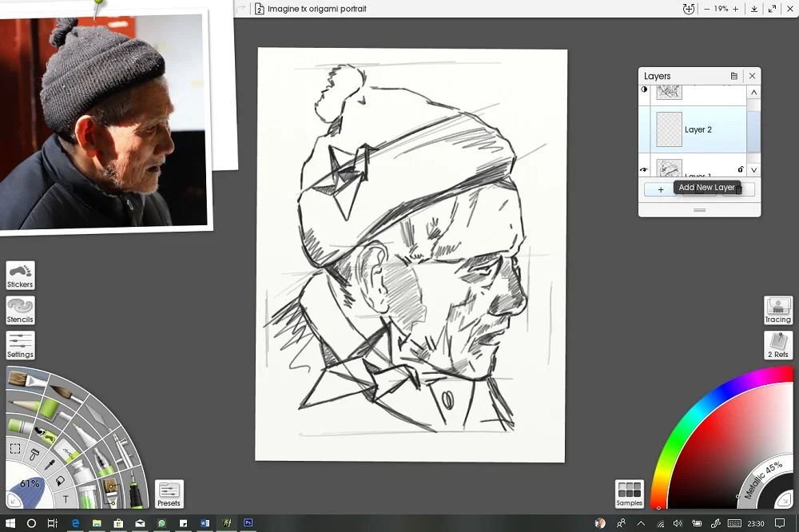Open the Layers panel menu icon

pos(733,76)
